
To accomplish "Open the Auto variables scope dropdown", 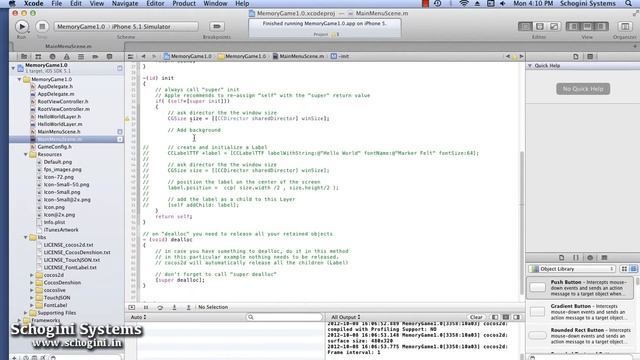I will click(x=138, y=317).
